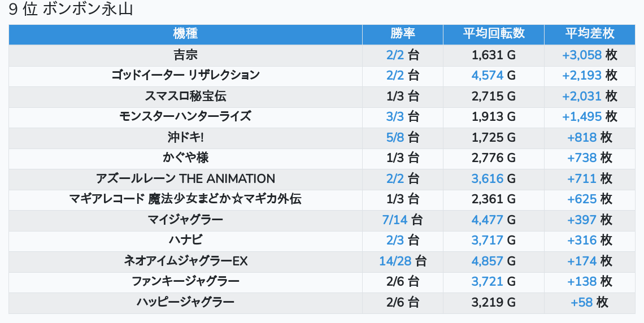Click the 平均差枚 column header
644x323 pixels.
[590, 34]
